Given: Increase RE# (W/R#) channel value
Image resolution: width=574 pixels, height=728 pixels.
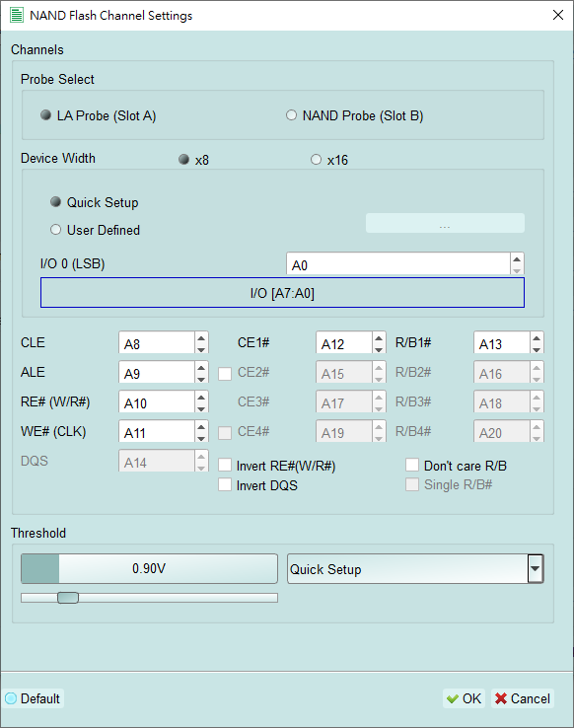Looking at the screenshot, I should click(201, 397).
